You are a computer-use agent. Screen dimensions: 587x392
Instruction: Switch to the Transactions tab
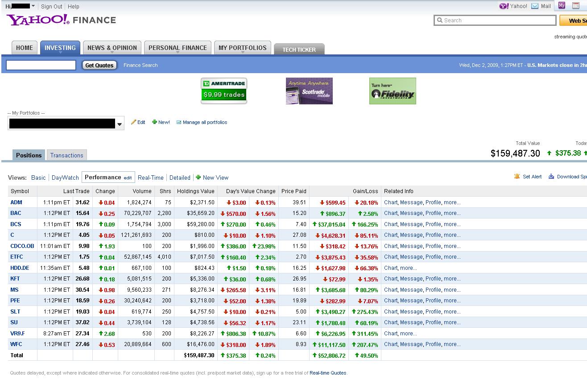66,155
